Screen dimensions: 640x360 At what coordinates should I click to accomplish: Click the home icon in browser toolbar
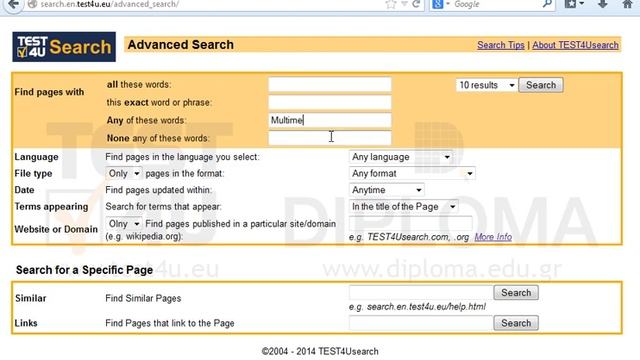point(627,4)
